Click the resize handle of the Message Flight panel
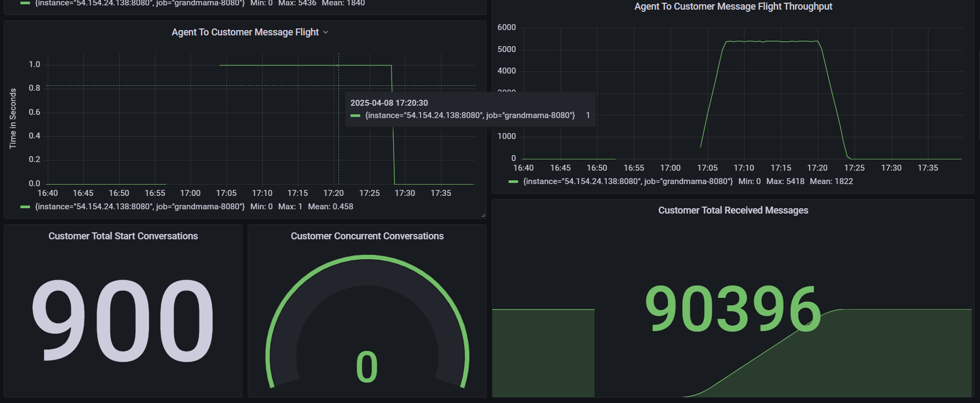 click(x=483, y=215)
